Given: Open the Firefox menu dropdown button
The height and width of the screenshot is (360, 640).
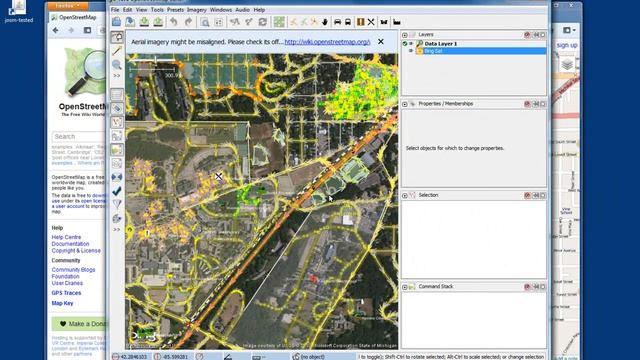Looking at the screenshot, I should (68, 6).
